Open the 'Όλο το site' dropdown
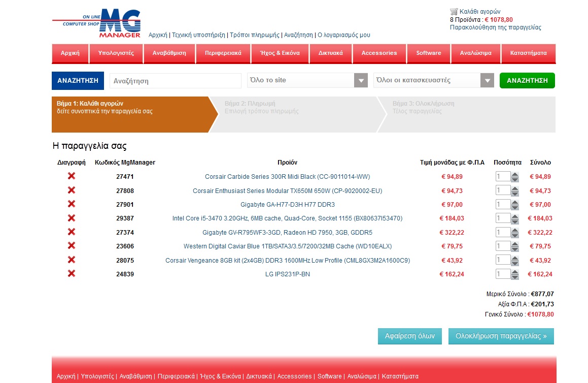Viewport: 588px width, 383px height. click(307, 80)
